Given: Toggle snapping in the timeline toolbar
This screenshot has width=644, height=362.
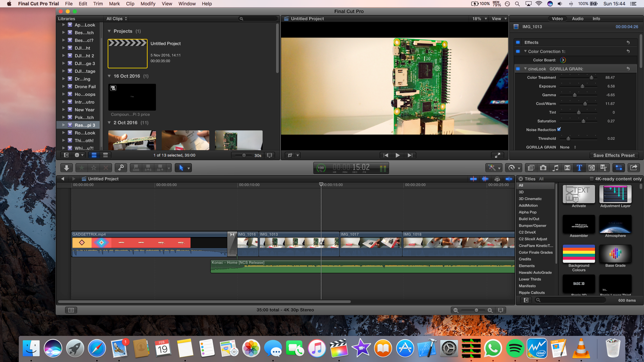Looking at the screenshot, I should point(509,179).
